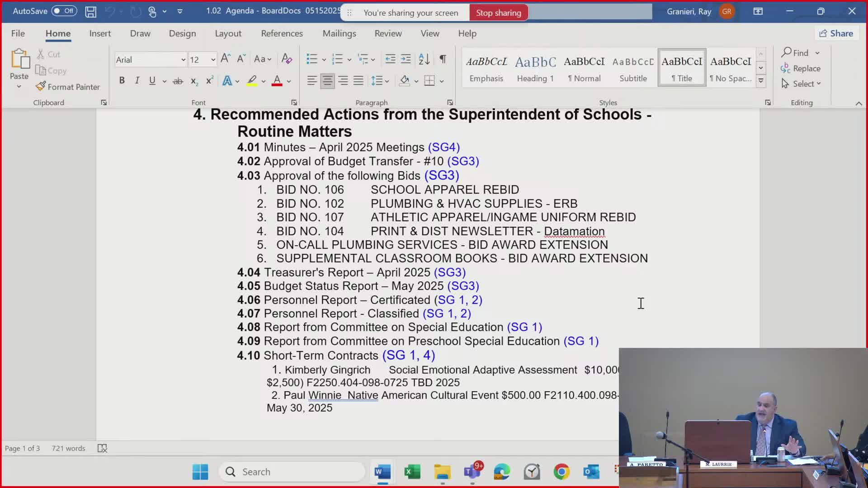868x488 pixels.
Task: Click the Sort A-Z icon
Action: point(424,59)
